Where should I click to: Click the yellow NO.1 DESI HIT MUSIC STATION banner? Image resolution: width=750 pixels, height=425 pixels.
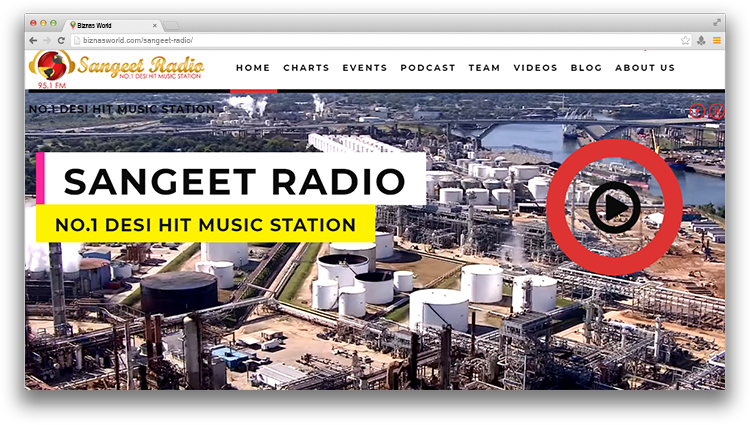pyautogui.click(x=206, y=224)
